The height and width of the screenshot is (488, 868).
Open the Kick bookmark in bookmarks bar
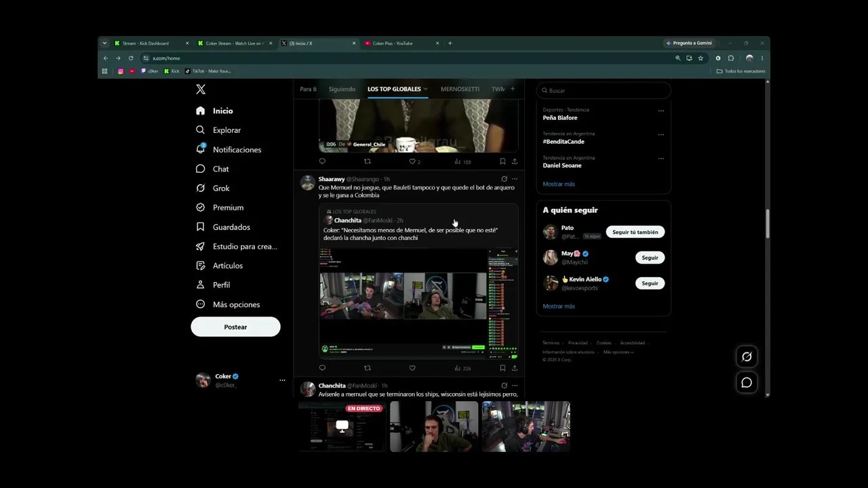click(x=172, y=71)
